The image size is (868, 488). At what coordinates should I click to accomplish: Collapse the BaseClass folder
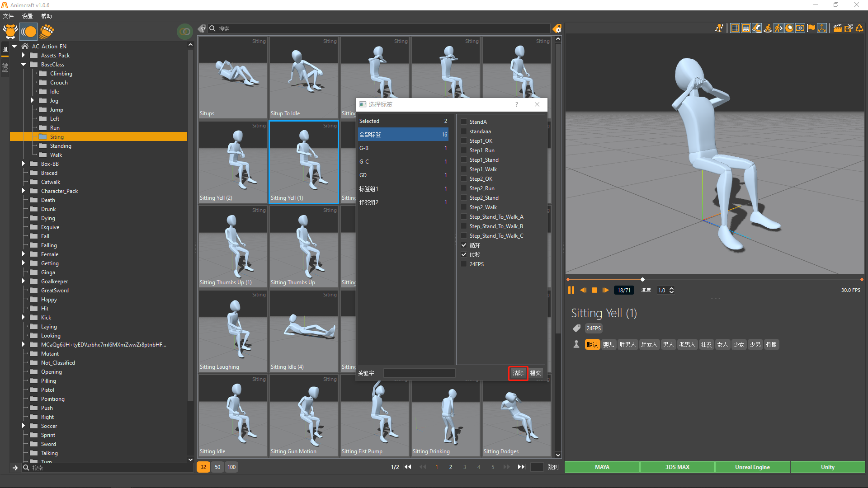(x=24, y=64)
